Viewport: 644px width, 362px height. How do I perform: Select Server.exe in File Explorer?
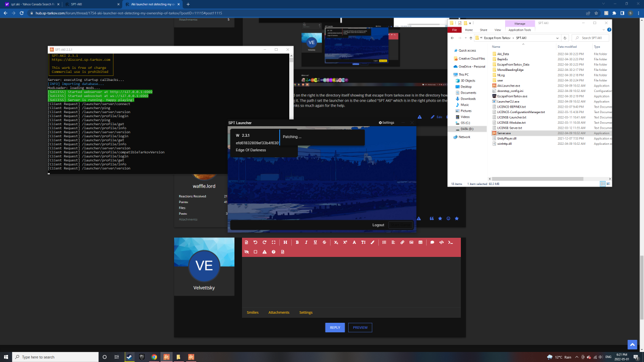pyautogui.click(x=504, y=133)
